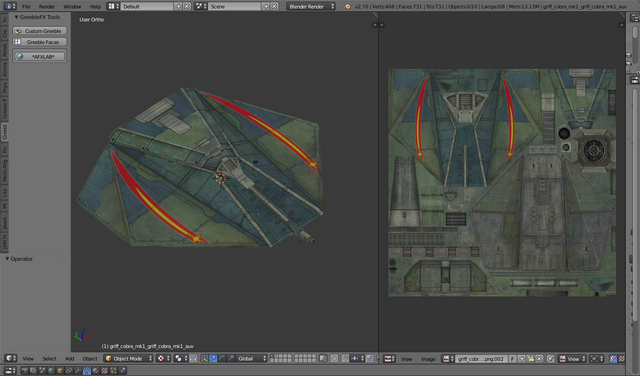Open the Object properties cube icon
Screen dimensions: 640x376
60,370
